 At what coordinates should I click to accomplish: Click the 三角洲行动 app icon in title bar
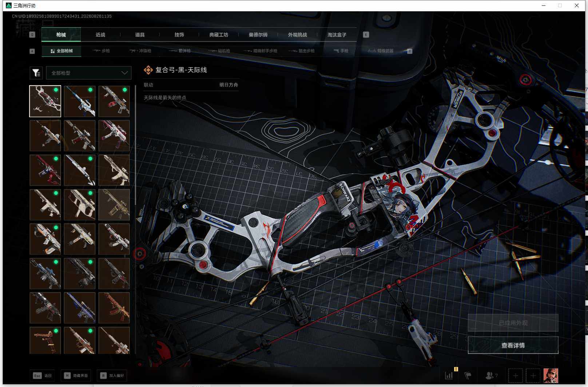9,5
